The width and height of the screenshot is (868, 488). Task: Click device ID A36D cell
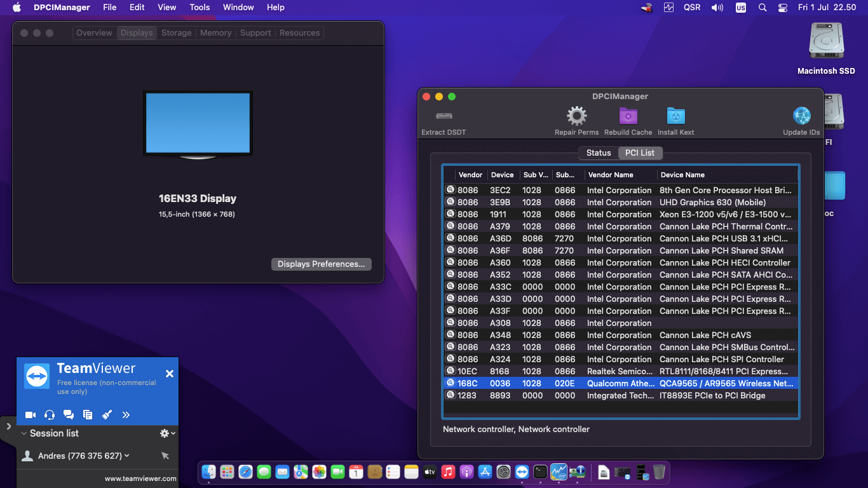[501, 238]
